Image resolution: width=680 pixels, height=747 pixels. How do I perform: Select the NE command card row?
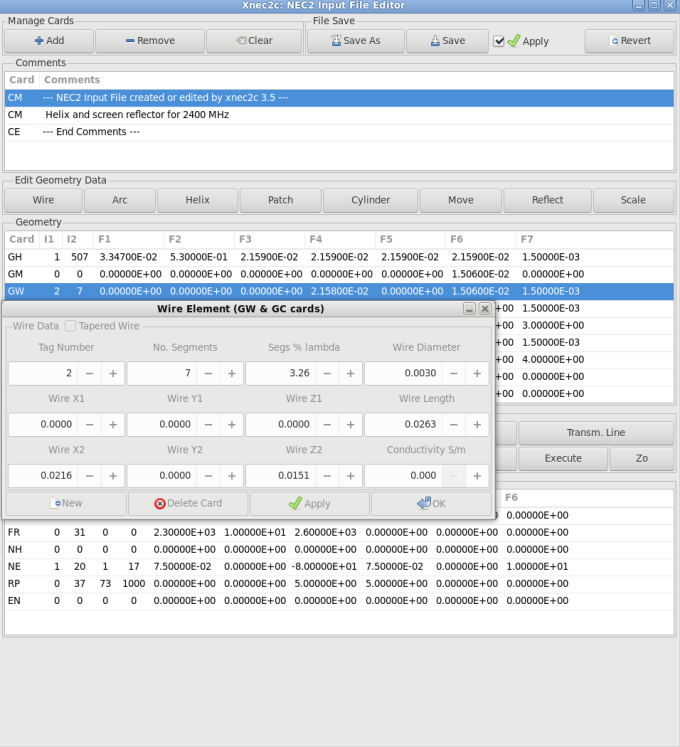point(339,567)
